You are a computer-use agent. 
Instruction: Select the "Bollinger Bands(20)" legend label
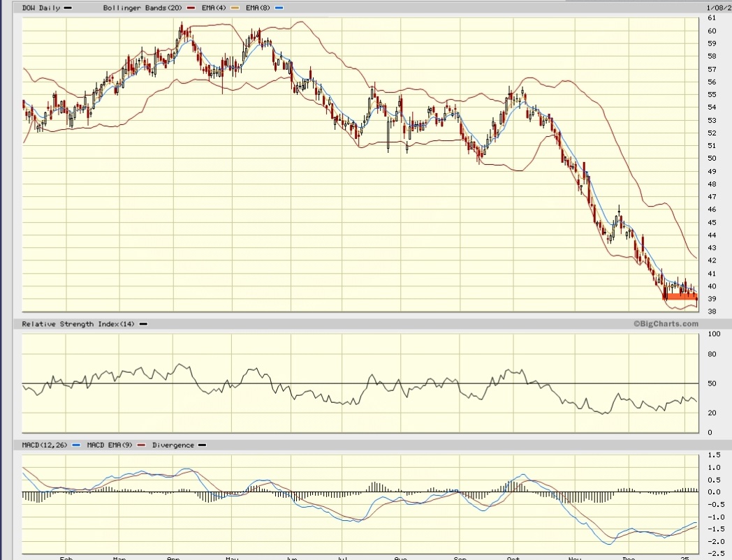click(x=143, y=8)
